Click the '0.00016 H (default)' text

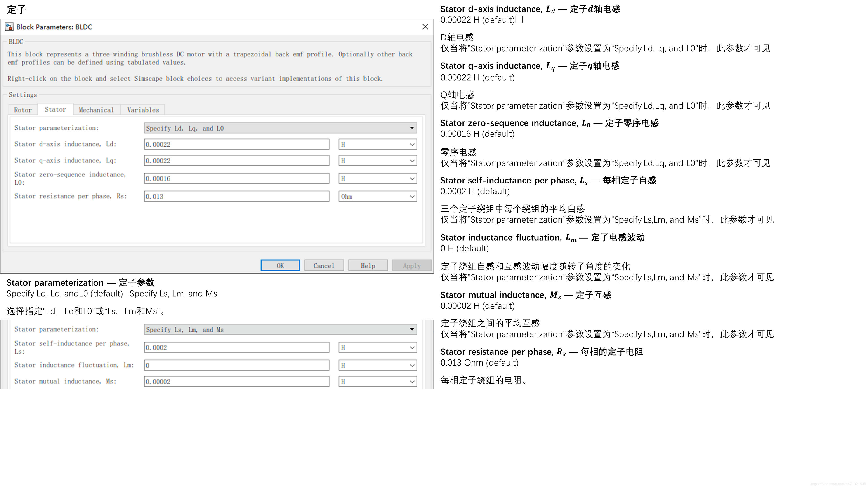click(477, 134)
